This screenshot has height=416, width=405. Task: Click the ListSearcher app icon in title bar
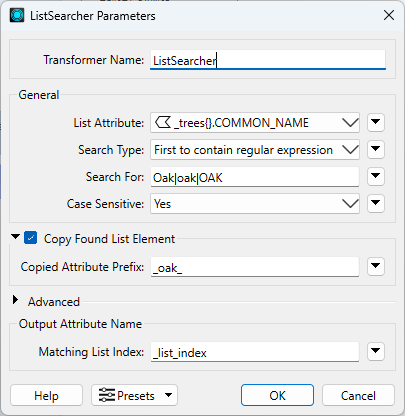(x=17, y=15)
